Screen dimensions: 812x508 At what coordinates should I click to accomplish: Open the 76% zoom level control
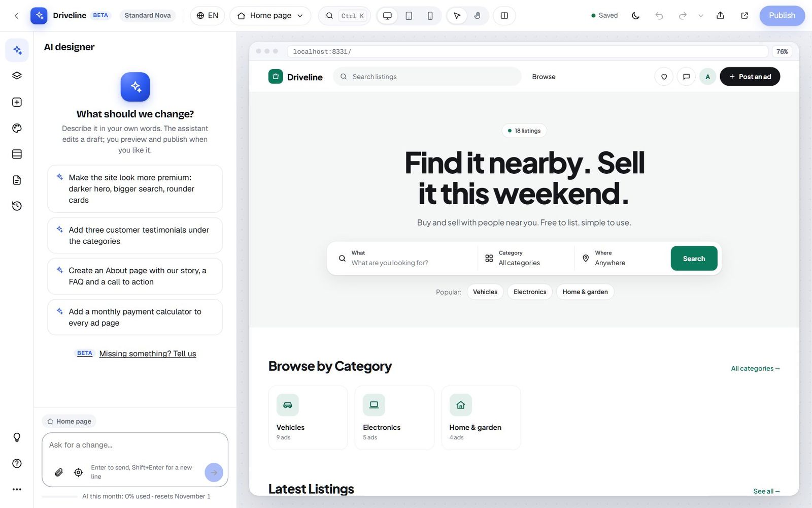(782, 51)
